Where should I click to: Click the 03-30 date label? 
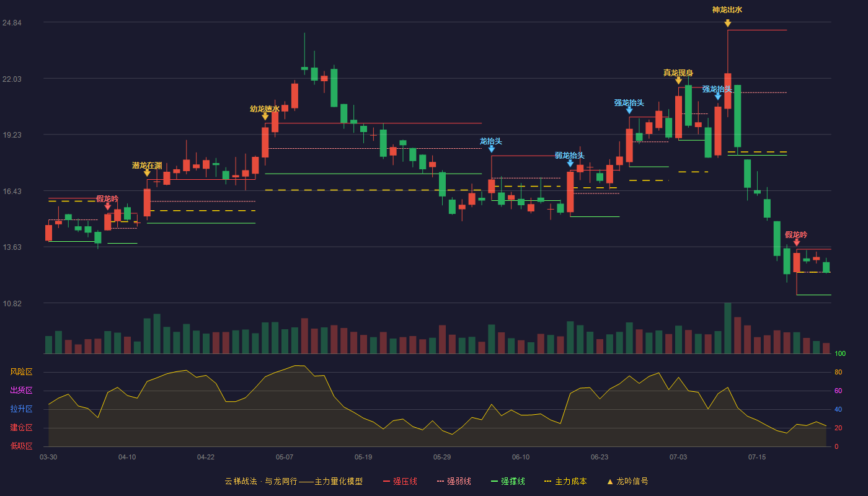[x=48, y=457]
